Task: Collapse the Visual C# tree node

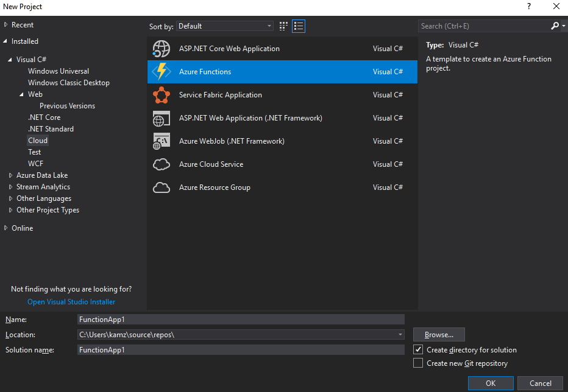Action: (x=10, y=60)
